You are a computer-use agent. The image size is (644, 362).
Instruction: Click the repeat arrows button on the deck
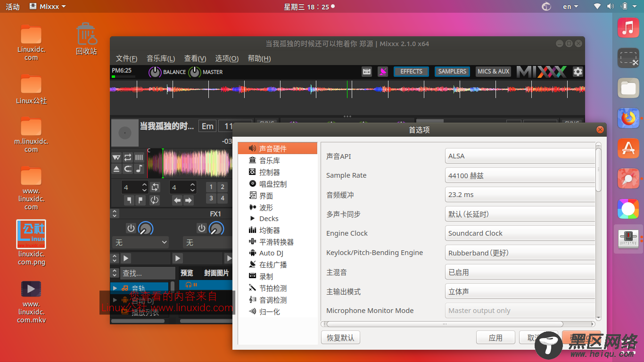pos(128,157)
